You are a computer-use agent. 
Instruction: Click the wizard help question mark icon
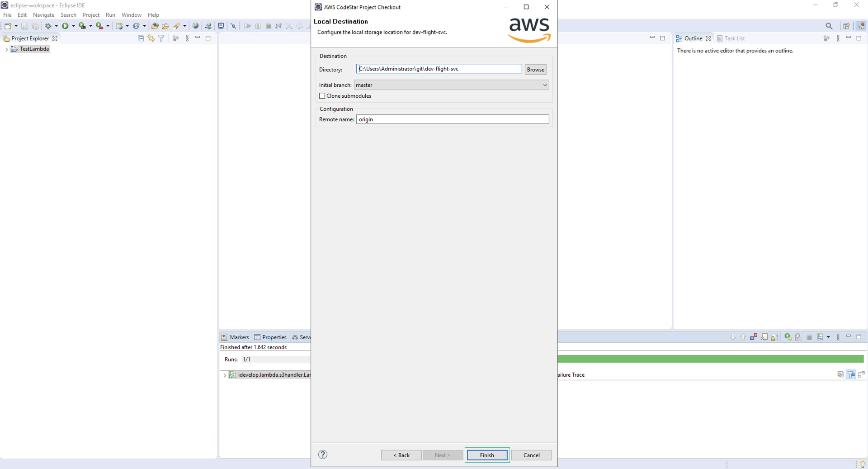pos(323,455)
